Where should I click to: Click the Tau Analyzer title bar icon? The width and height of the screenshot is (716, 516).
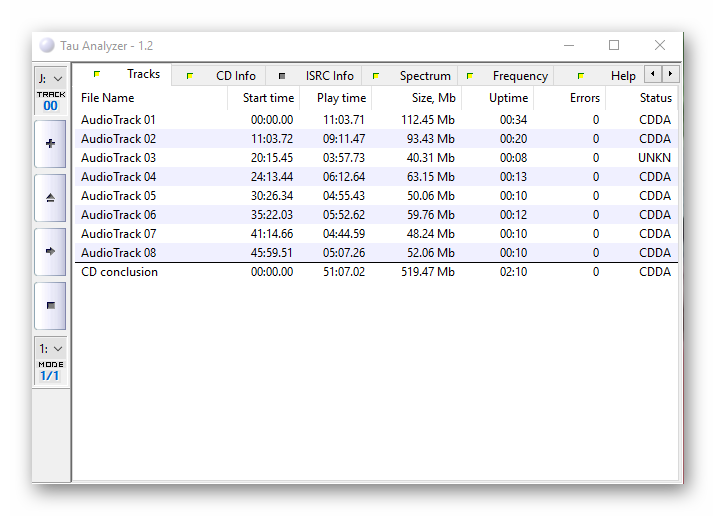point(47,46)
